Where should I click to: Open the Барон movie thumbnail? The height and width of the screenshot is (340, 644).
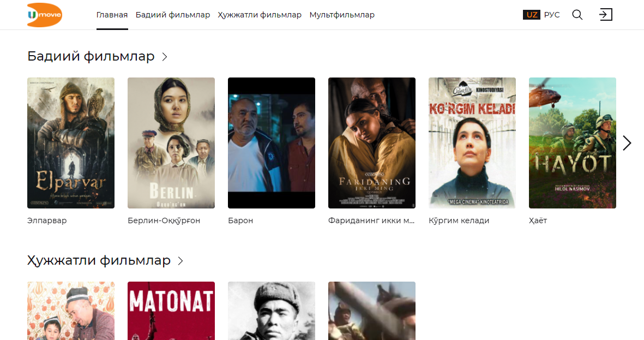pos(272,142)
